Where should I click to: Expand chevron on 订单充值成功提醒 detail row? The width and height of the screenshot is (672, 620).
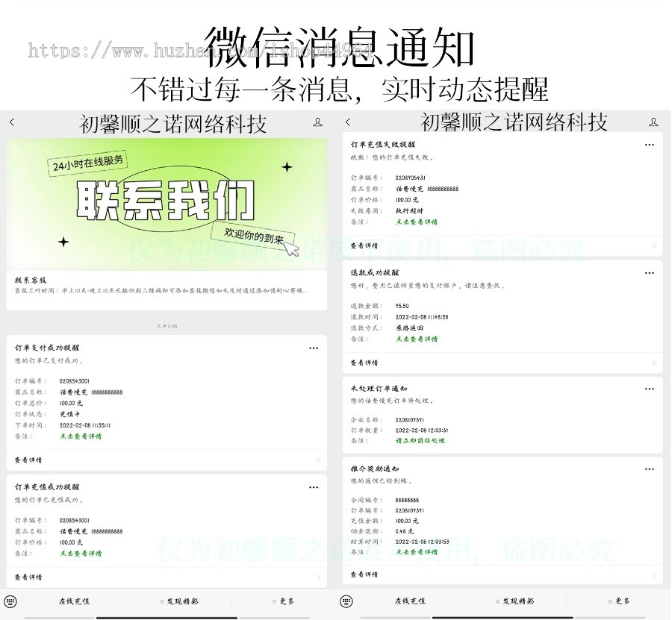point(318,577)
